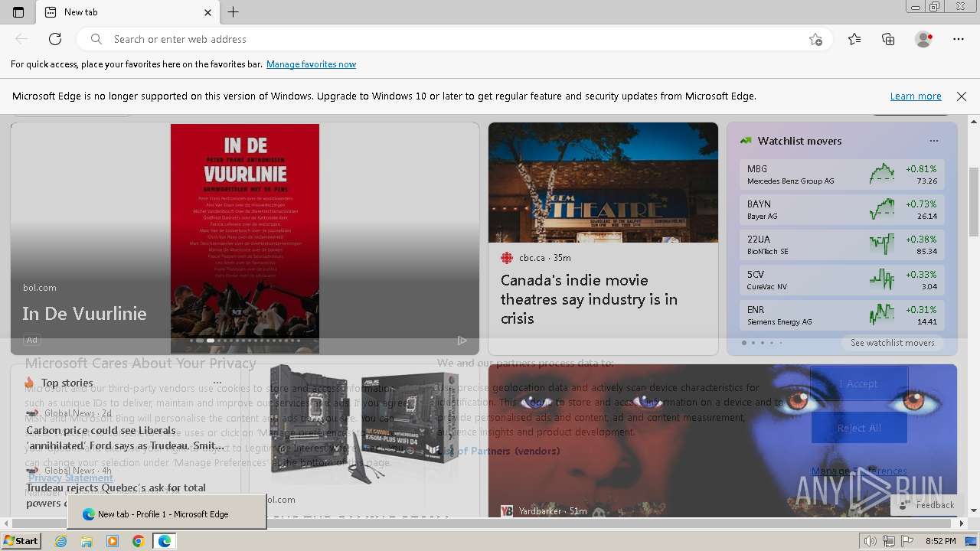Click the vertical scrollbar thumb
Screen dimensions: 980x551
(974, 201)
